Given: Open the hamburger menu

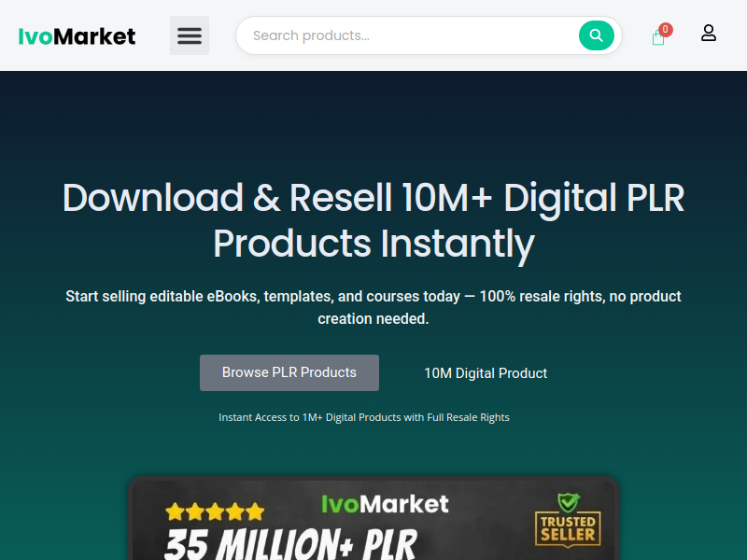Looking at the screenshot, I should click(x=190, y=35).
